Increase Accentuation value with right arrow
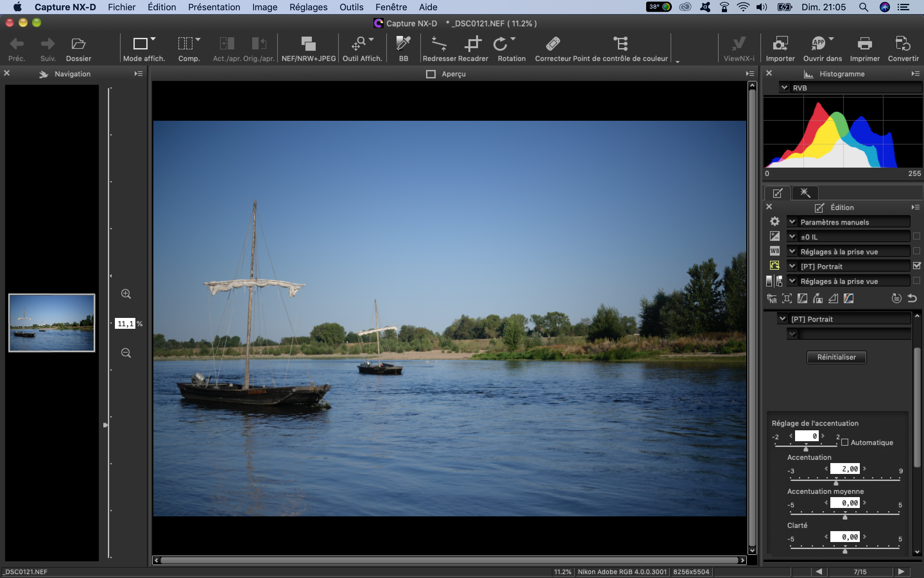This screenshot has height=578, width=924. pos(864,468)
